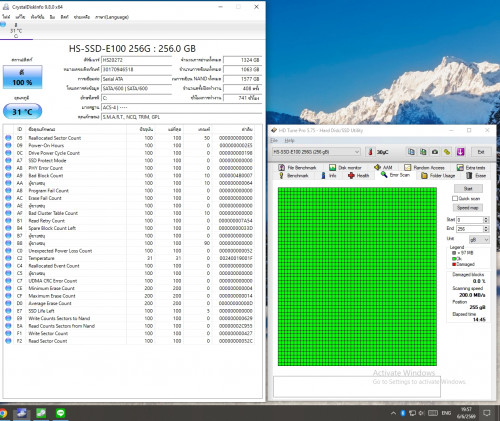
Task: Open the File Benchmark tab in HD Tune
Action: (297, 167)
